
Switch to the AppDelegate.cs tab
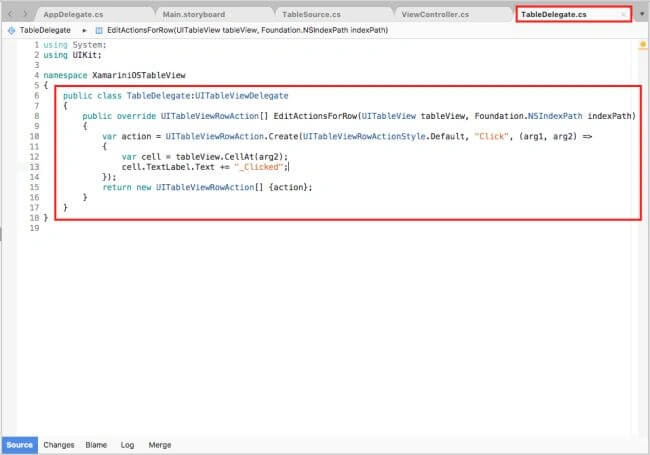[73, 15]
